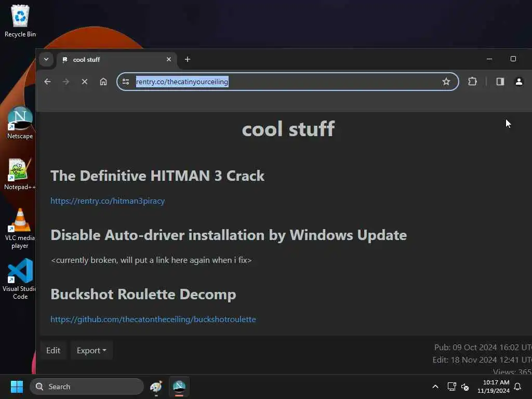The width and height of the screenshot is (532, 399).
Task: Open the Visual Studio Code desktop shortcut
Action: click(20, 279)
